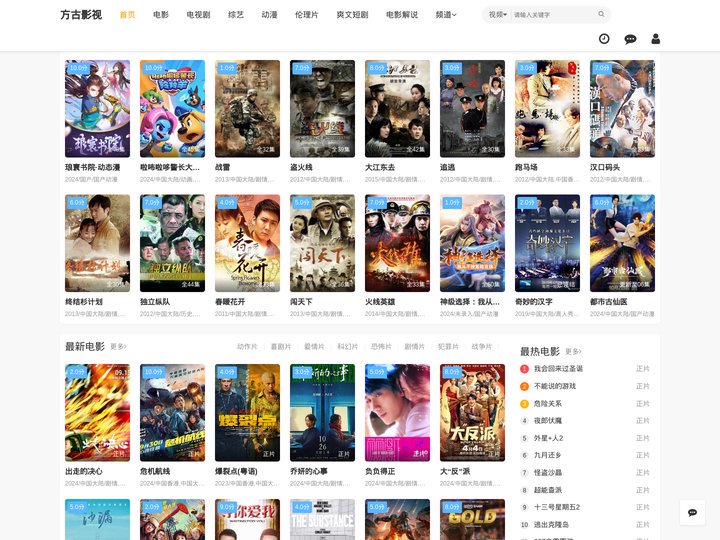This screenshot has height=540, width=720.
Task: Open the 盗火线 poster thumbnail
Action: 322,109
